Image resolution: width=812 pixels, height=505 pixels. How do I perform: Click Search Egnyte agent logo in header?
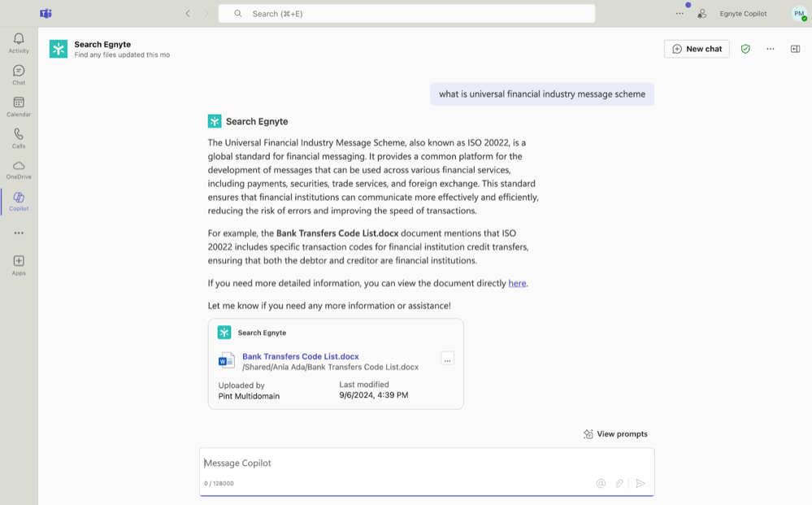click(59, 50)
